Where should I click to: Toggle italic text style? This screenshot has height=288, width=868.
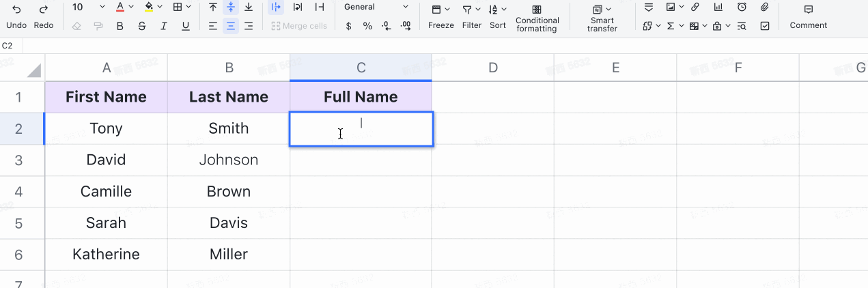[x=164, y=26]
